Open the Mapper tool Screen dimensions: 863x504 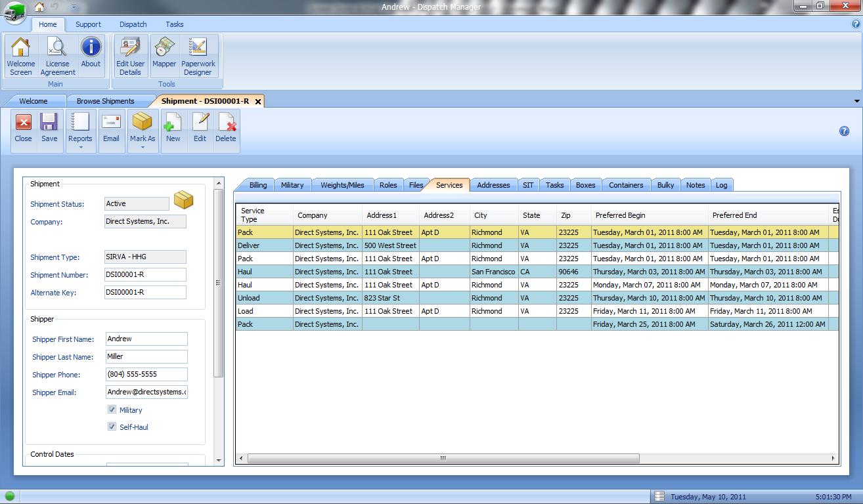pos(164,54)
